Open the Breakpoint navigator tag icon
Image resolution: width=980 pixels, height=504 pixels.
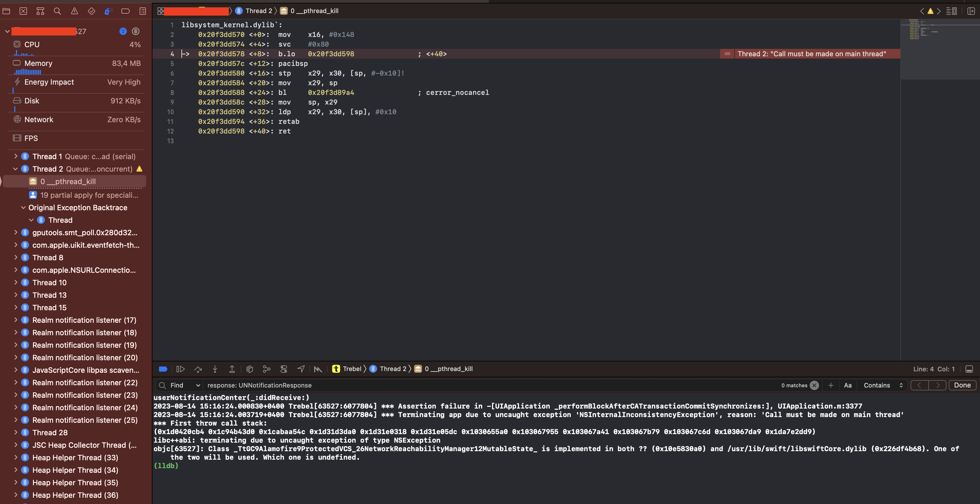125,11
